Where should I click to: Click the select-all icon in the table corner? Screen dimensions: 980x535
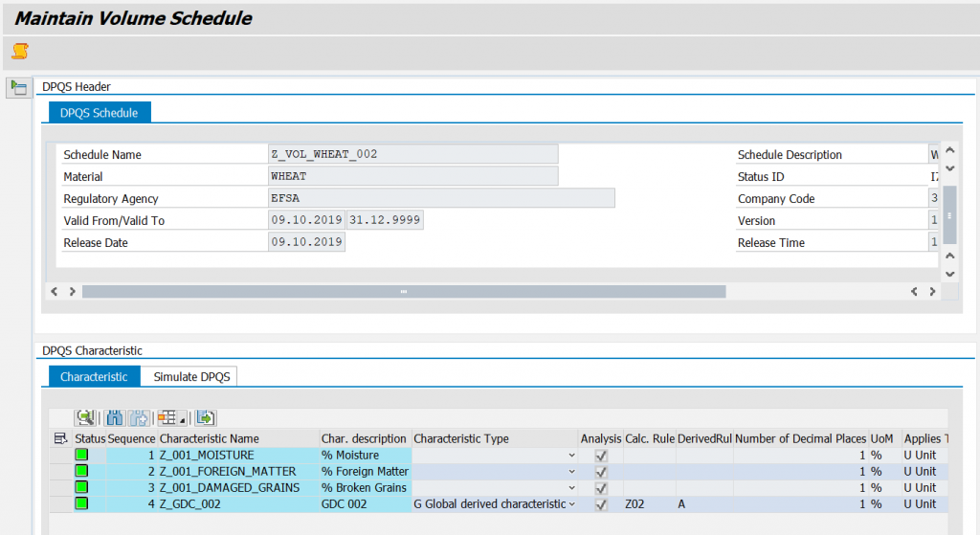coord(60,438)
